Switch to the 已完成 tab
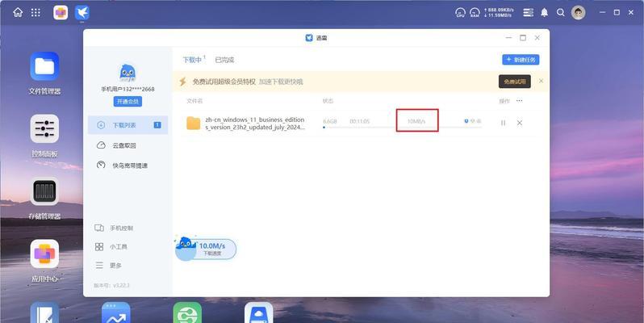The image size is (644, 323). (224, 60)
